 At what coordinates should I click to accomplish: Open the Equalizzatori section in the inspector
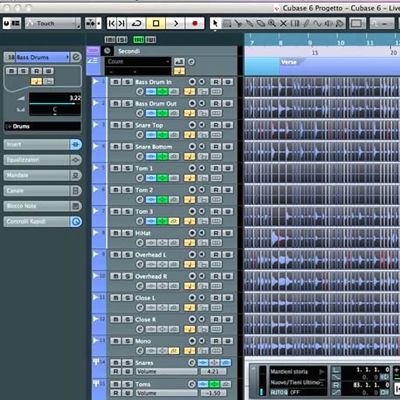click(x=43, y=160)
